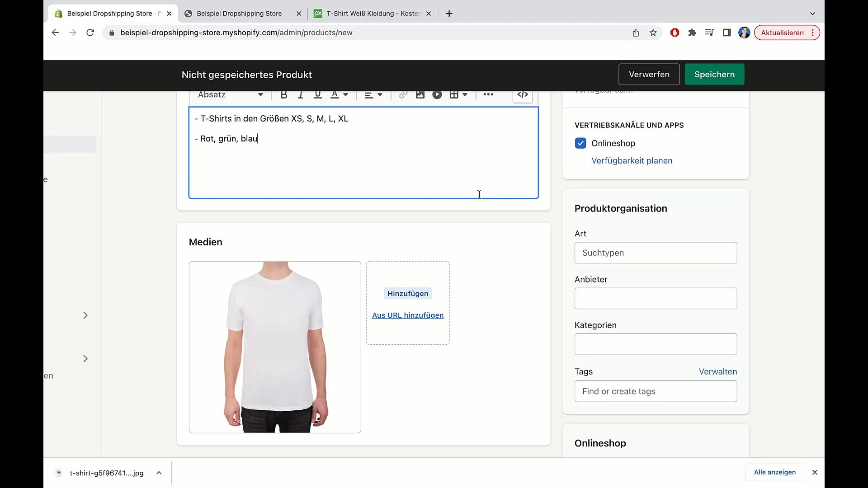Click Alle anzeigen downloads button
Screen dimensions: 868x488
(x=775, y=472)
